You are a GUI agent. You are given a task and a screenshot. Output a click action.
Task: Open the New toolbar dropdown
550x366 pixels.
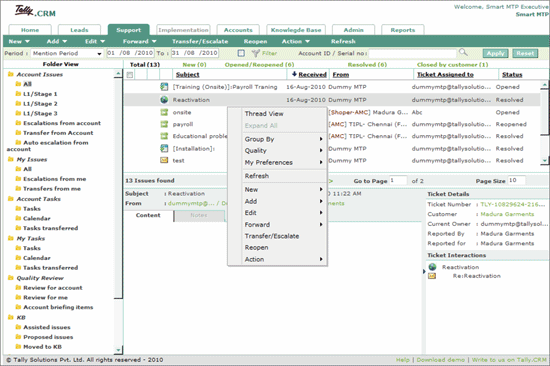coord(19,41)
